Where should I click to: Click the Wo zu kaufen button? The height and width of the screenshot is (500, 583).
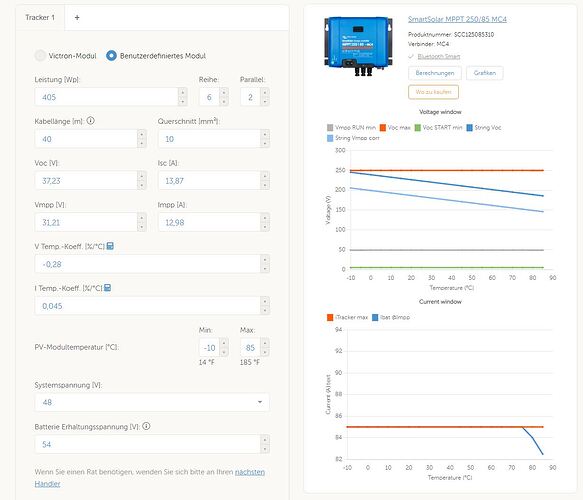click(x=433, y=92)
